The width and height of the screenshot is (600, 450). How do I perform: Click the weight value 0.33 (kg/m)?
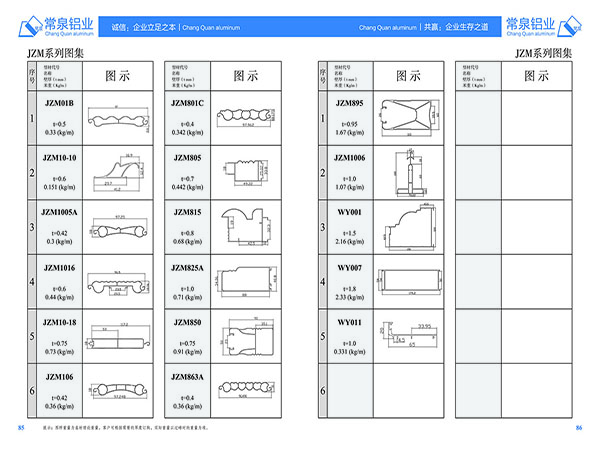[x=59, y=132]
